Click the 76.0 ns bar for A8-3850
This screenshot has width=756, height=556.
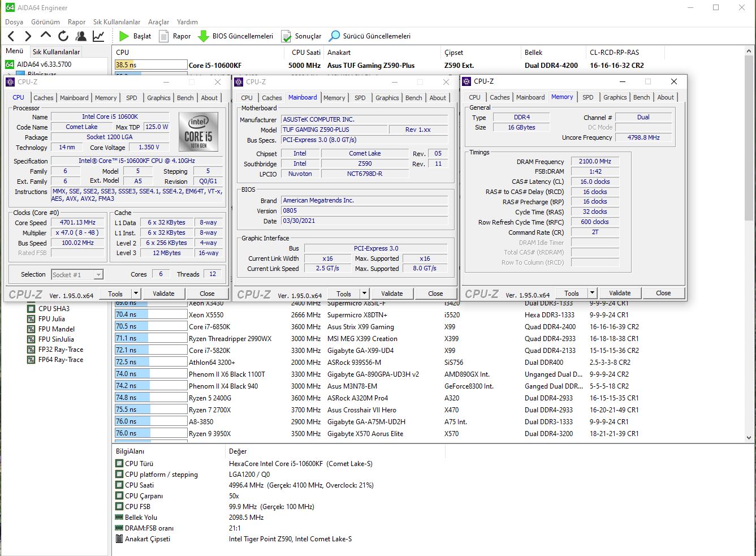[x=151, y=421]
